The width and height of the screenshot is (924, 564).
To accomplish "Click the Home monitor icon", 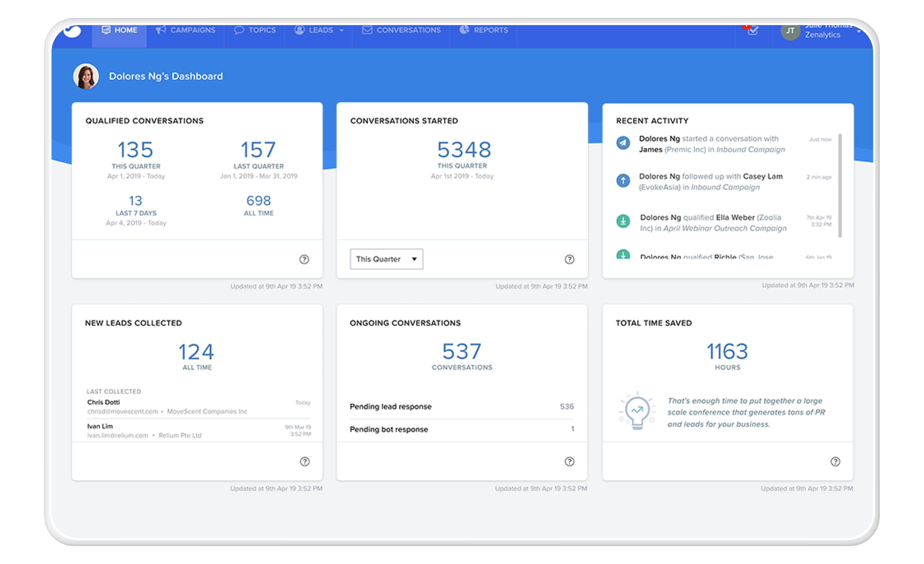I will coord(106,30).
